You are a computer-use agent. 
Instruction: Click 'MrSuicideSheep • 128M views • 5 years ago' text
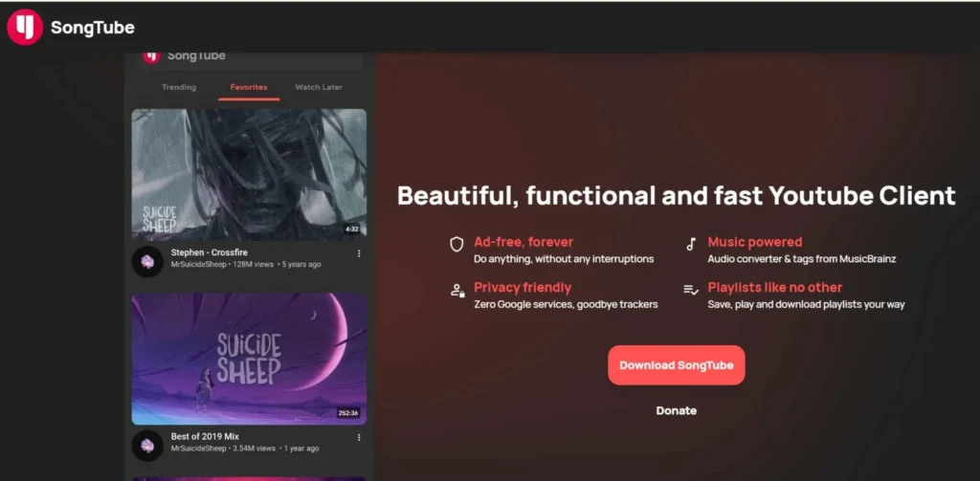[x=246, y=264]
